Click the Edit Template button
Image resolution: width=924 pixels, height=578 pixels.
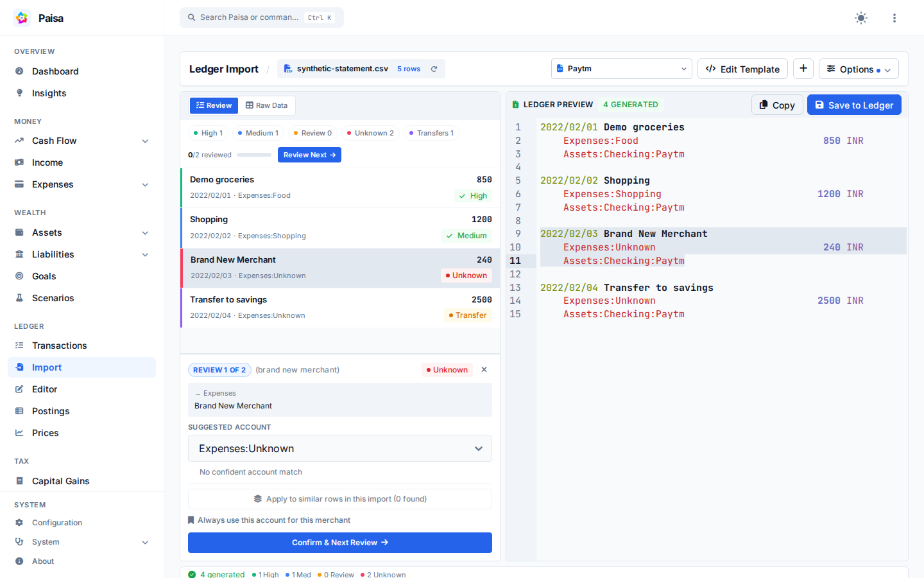(x=742, y=69)
